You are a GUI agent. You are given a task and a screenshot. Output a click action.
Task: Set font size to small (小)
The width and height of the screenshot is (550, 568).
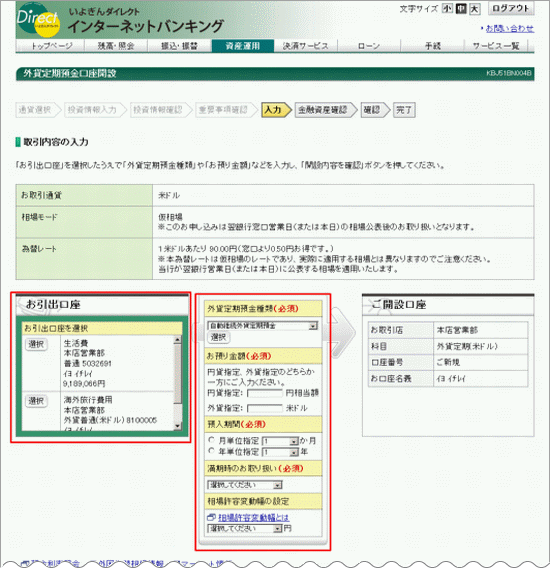447,8
